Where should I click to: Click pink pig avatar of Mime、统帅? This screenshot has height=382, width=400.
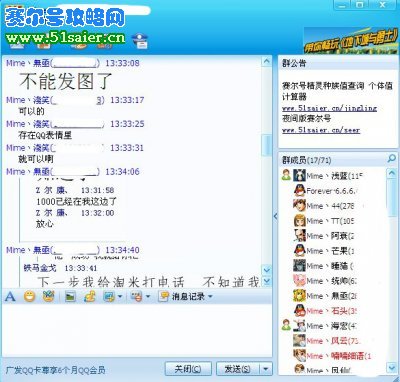pos(299,280)
